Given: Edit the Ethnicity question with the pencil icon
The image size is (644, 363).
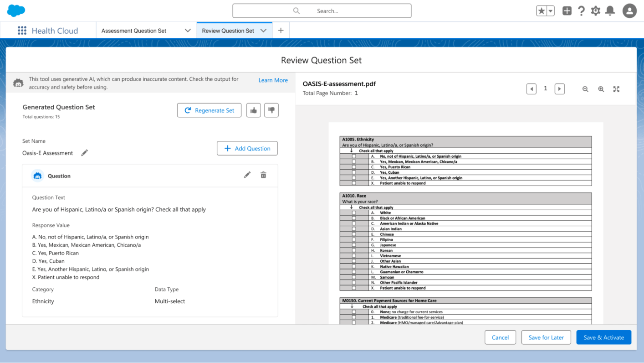Looking at the screenshot, I should coord(247,175).
